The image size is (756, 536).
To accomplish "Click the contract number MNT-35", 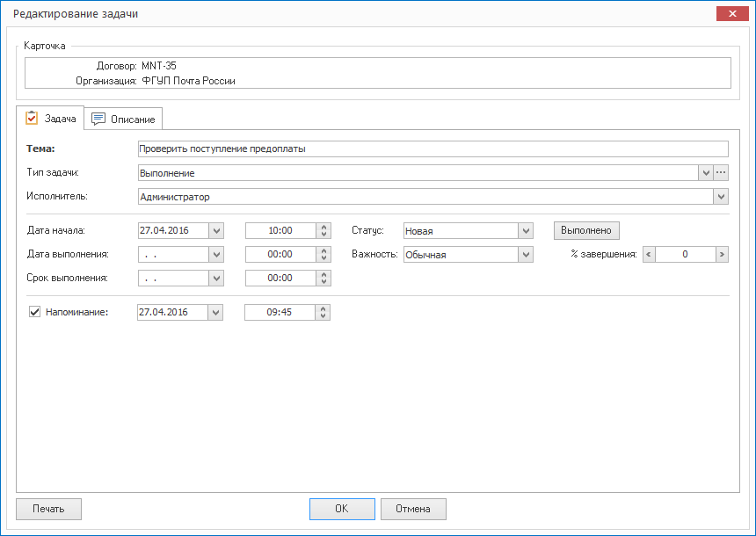I will [x=159, y=66].
